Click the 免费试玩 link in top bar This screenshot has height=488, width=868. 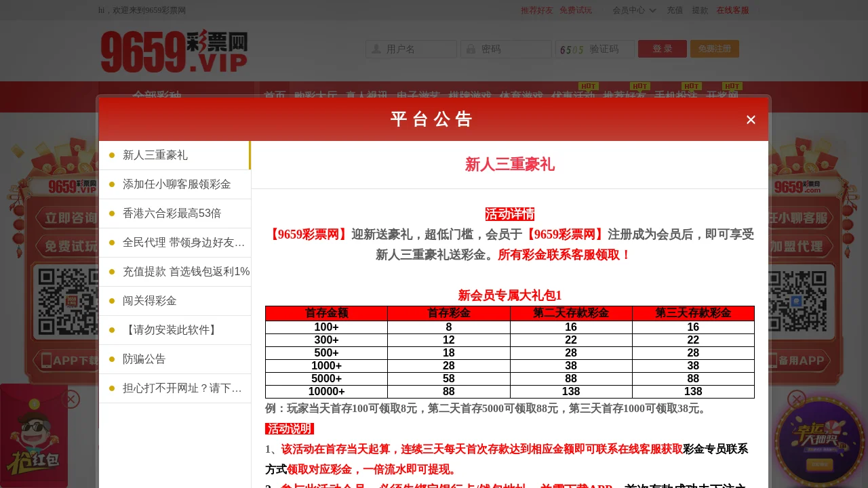[x=576, y=10]
